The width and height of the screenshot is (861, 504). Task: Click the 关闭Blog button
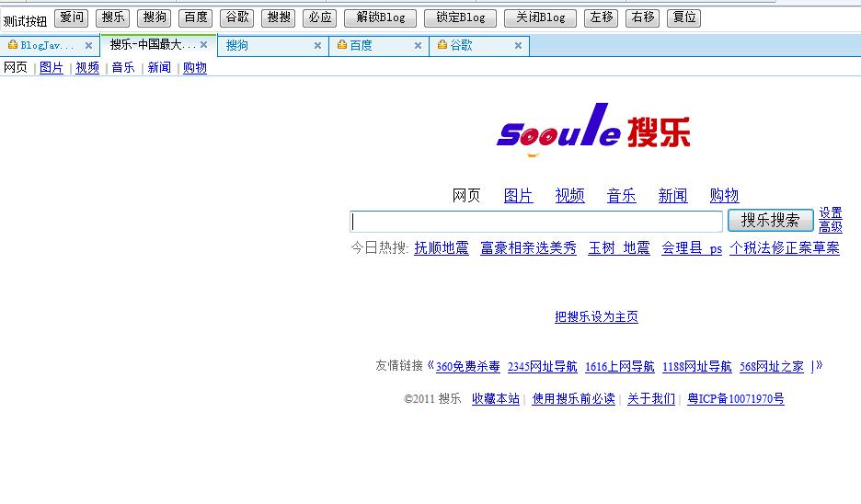(x=540, y=17)
